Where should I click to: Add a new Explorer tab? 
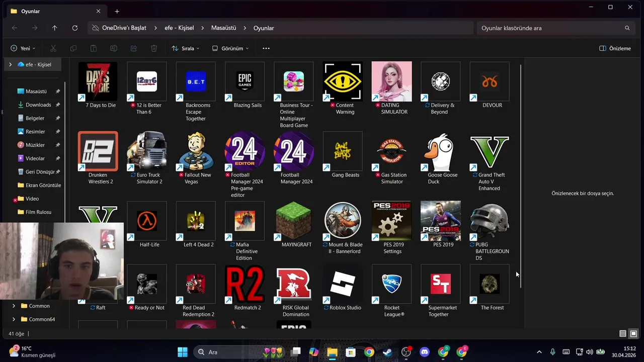[117, 11]
